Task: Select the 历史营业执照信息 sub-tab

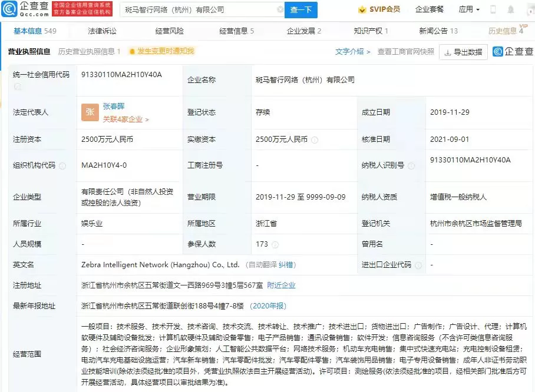Action: pos(89,52)
